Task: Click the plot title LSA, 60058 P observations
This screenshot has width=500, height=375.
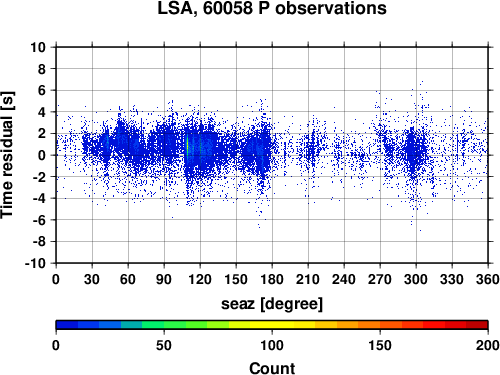Action: [272, 9]
